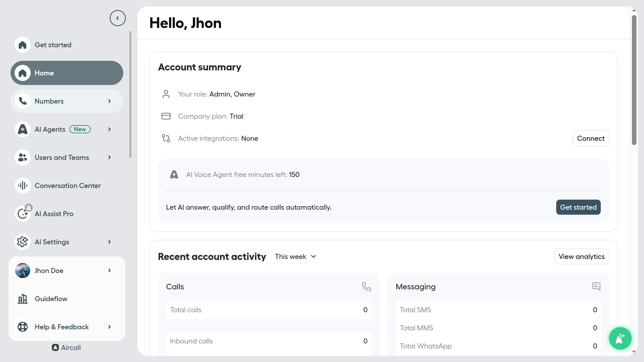The height and width of the screenshot is (362, 644).
Task: Click the Hello, Jhon page title
Action: 185,23
